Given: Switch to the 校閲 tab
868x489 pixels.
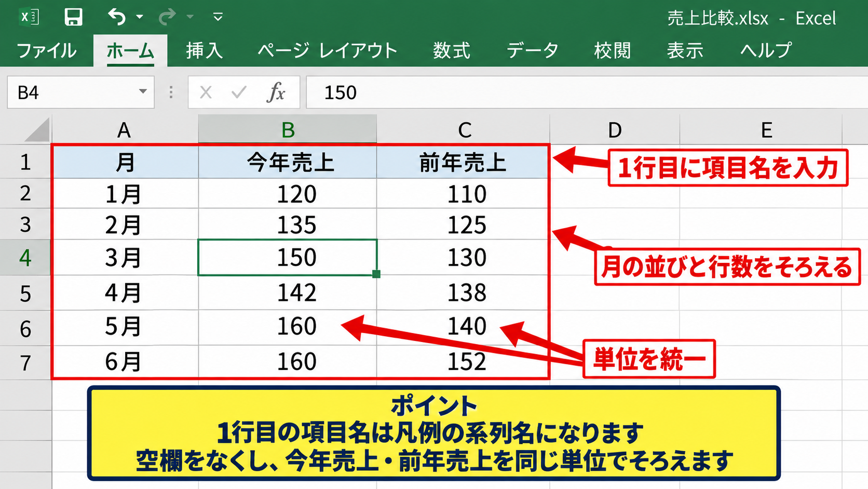Looking at the screenshot, I should (613, 50).
